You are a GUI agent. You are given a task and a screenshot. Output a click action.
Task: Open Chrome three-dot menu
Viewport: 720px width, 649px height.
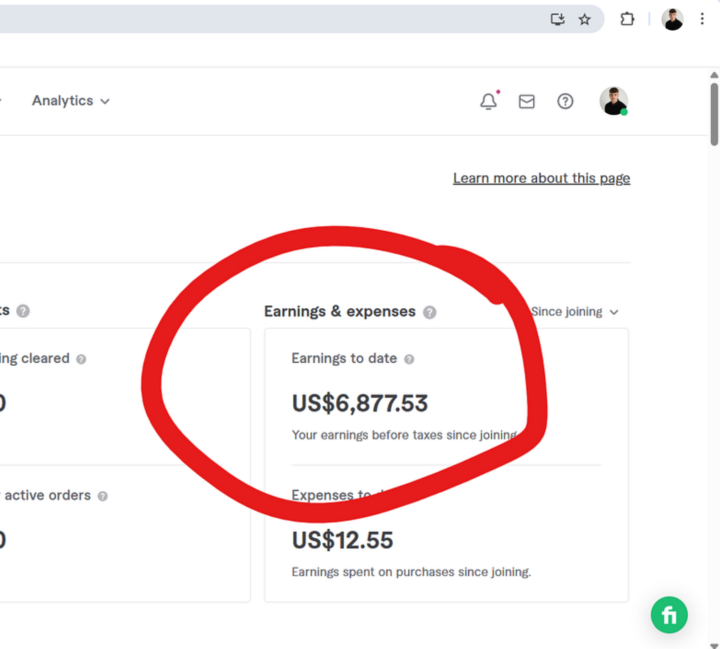coord(702,19)
